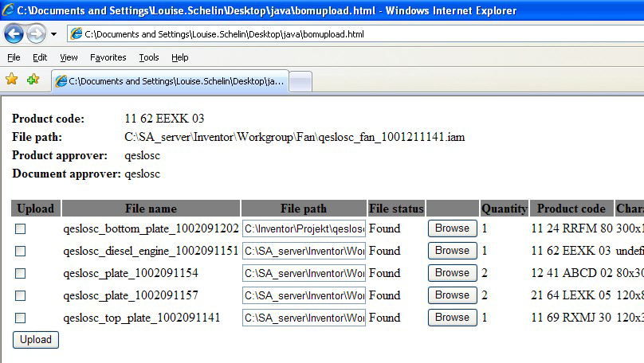Click the Product code column header
The width and height of the screenshot is (644, 363).
pos(571,209)
